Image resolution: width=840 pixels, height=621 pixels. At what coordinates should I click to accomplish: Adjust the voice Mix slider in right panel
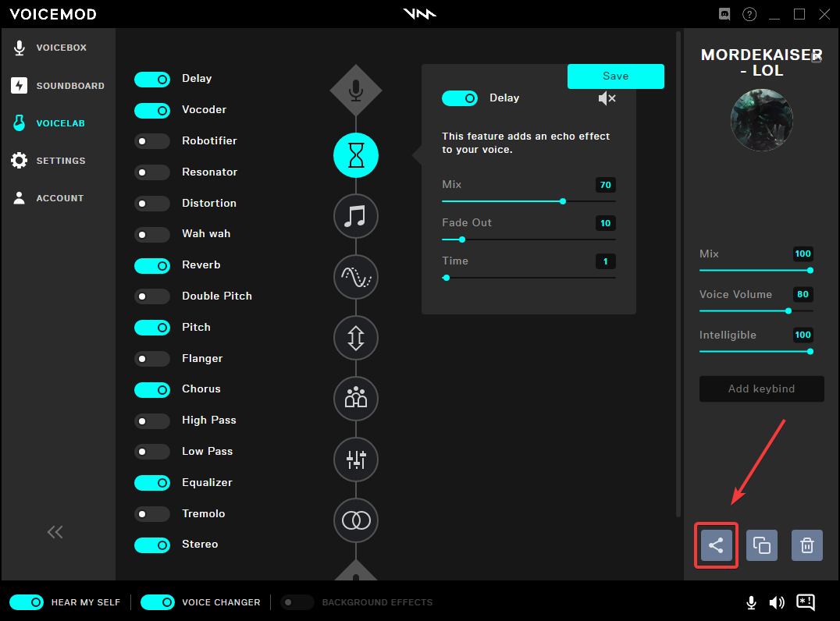(810, 271)
